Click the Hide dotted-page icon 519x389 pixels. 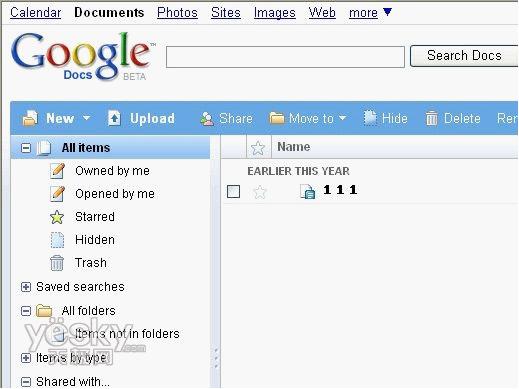pos(370,118)
